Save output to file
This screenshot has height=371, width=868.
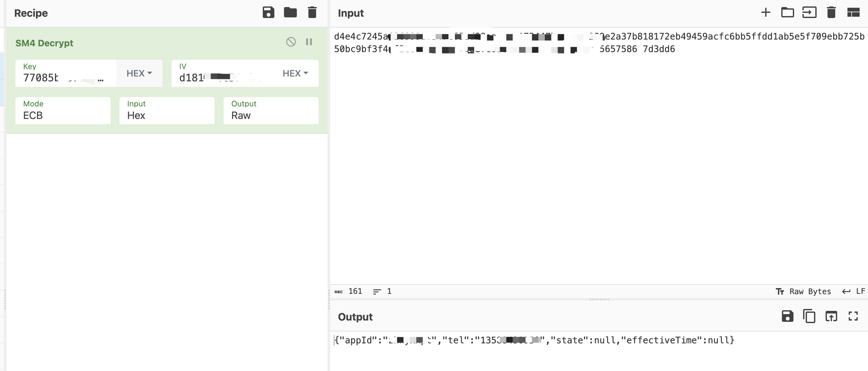point(787,316)
